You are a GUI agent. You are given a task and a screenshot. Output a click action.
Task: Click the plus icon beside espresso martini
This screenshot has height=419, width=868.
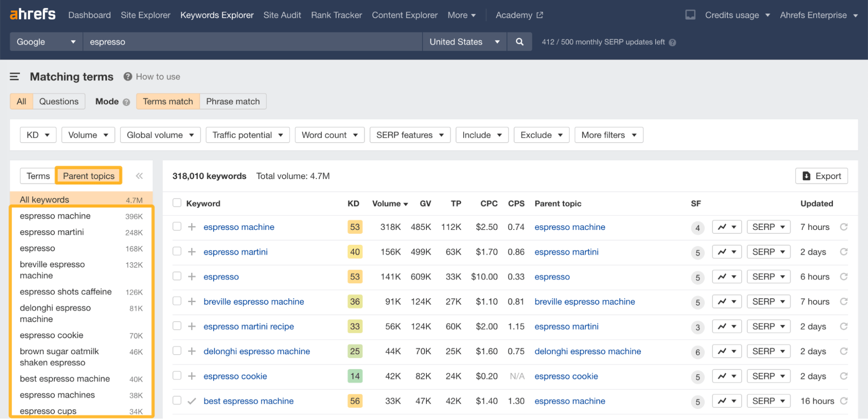coord(191,252)
